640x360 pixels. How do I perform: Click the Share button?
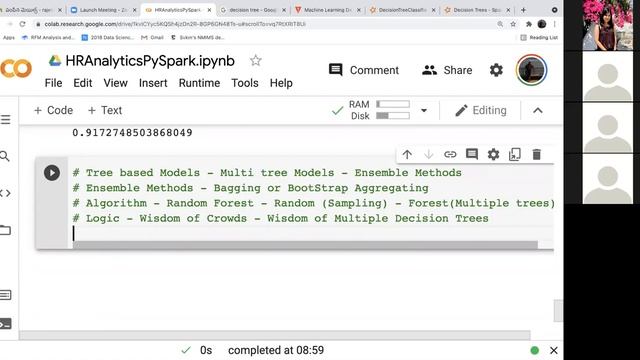[x=447, y=70]
